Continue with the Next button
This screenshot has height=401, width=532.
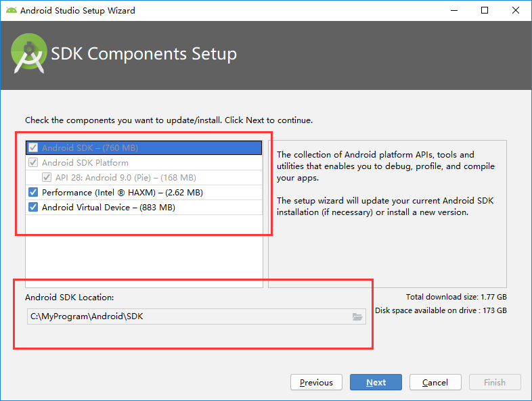(376, 382)
